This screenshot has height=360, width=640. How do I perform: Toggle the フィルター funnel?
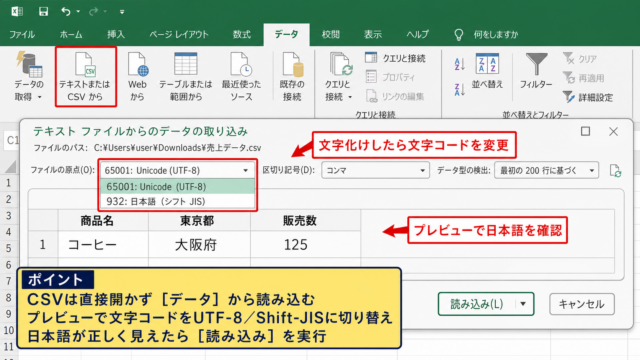click(x=536, y=71)
